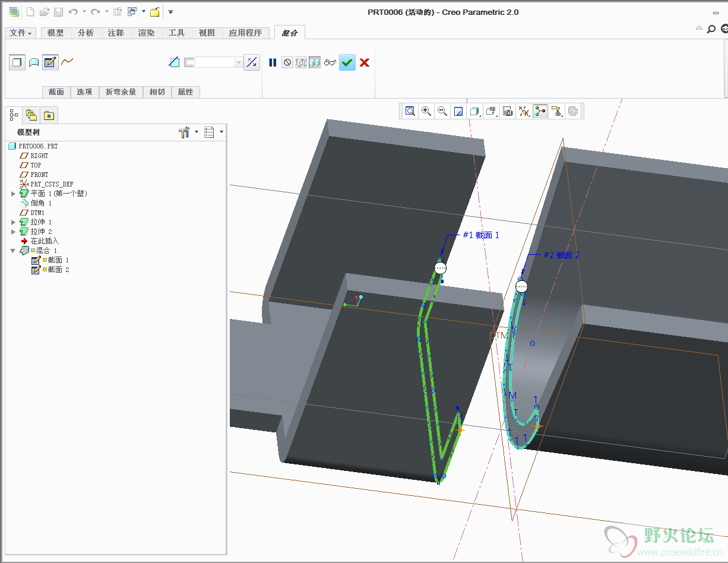Click the Creo application icon in the title bar
Image resolution: width=728 pixels, height=563 pixels.
click(x=14, y=12)
